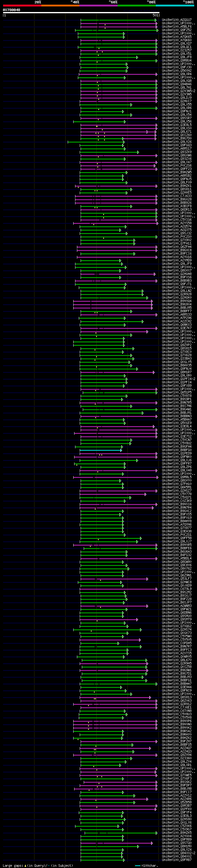Select the AV780048 query name
Screen dimensions: 197x868
(x=11, y=10)
